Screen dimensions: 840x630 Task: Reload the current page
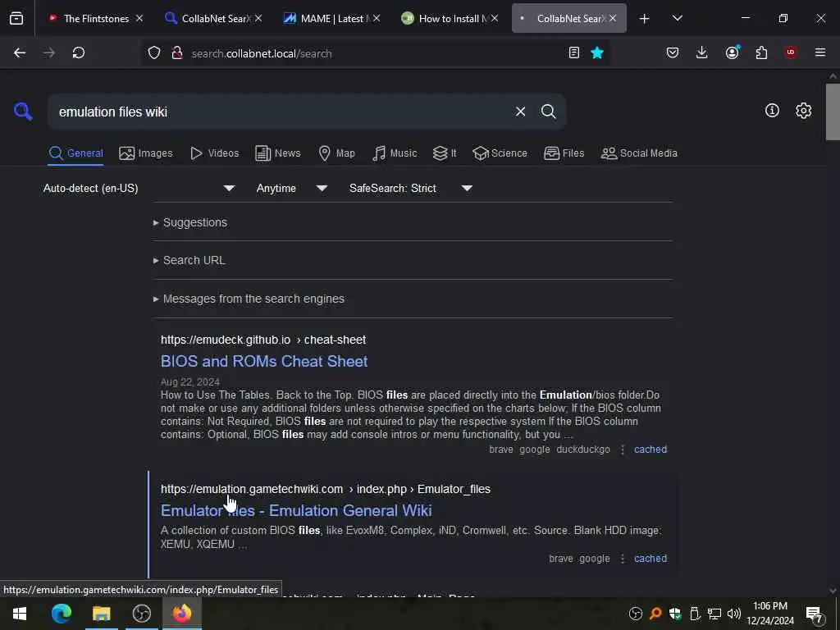pos(79,52)
